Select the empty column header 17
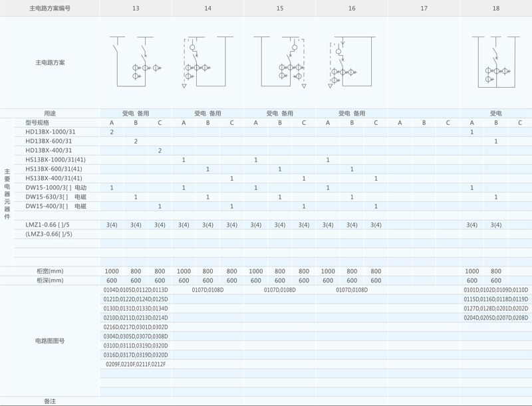The image size is (532, 406). (x=424, y=8)
